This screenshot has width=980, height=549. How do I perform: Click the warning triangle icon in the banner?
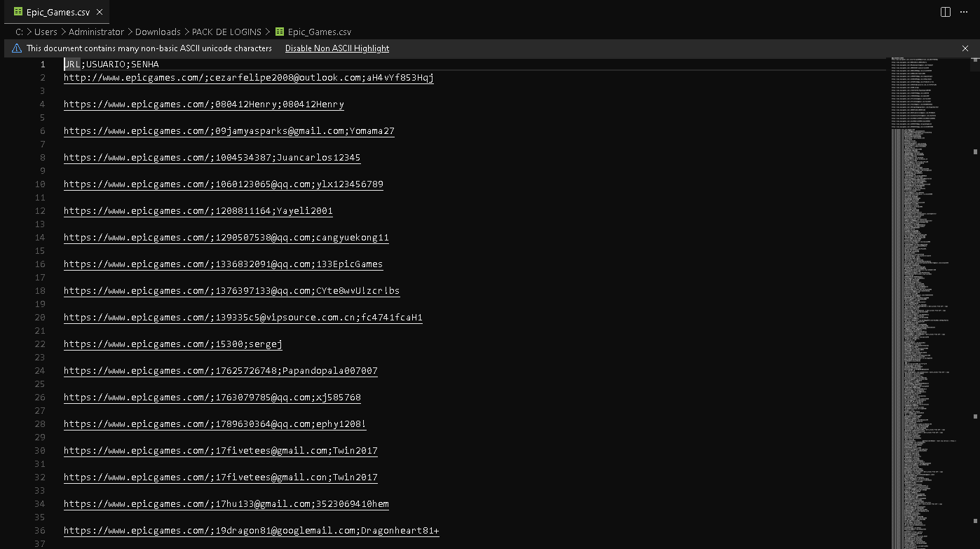(17, 48)
